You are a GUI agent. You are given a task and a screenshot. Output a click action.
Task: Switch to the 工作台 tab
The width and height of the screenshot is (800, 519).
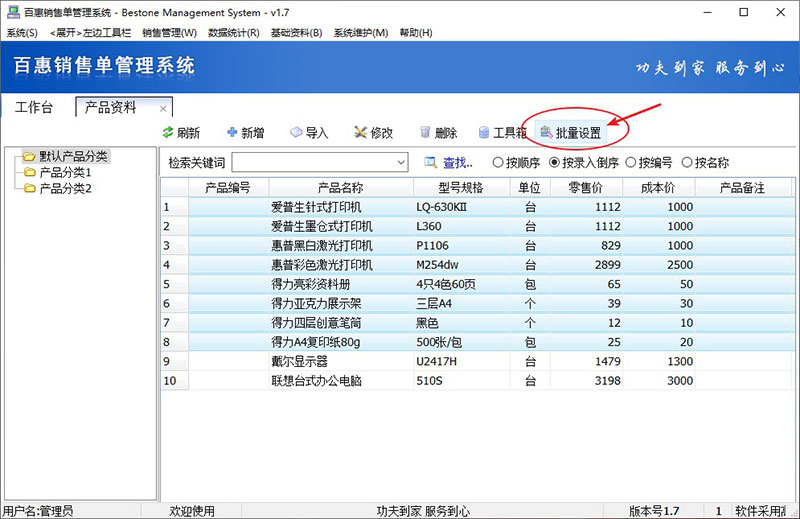click(34, 107)
